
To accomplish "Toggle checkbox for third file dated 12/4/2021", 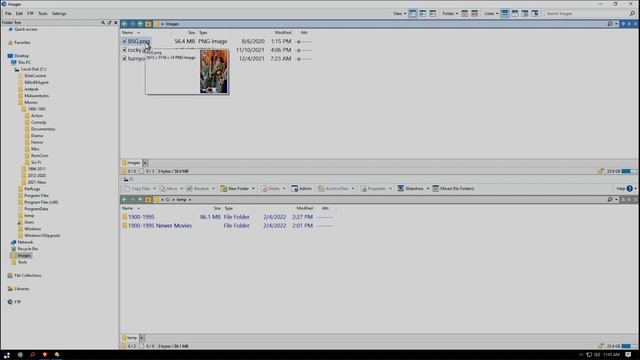I will point(124,58).
